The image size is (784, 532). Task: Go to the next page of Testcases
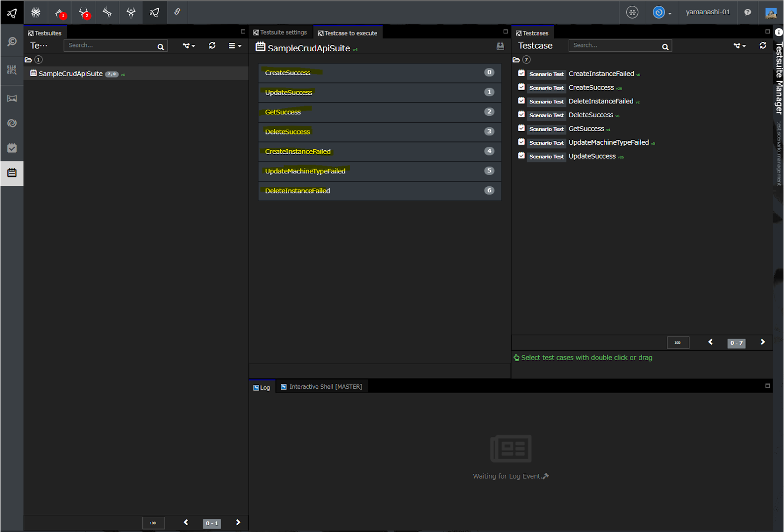tap(762, 342)
